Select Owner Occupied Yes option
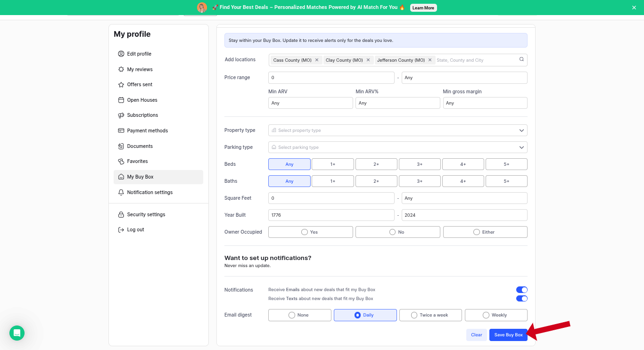 pos(311,232)
